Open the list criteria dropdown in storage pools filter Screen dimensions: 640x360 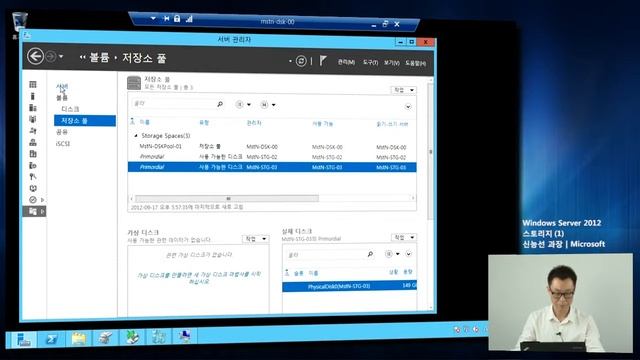click(243, 104)
